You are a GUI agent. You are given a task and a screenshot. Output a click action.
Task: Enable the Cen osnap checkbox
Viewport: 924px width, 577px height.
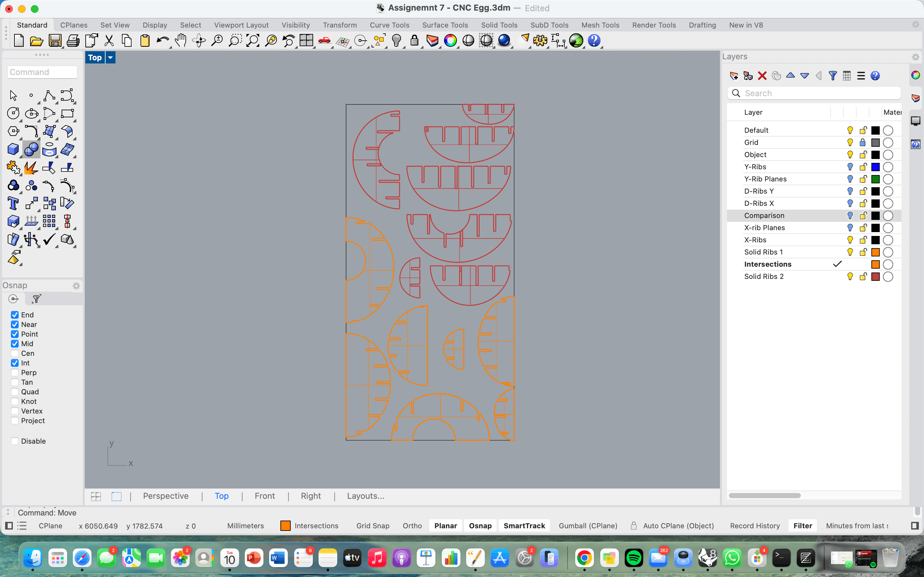click(x=15, y=353)
